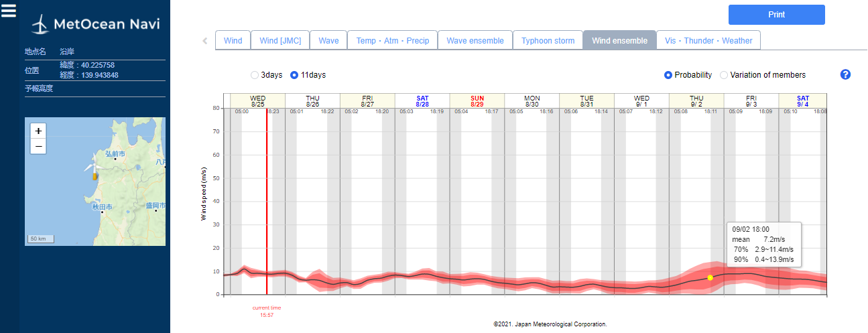The height and width of the screenshot is (333, 868).
Task: Open the Typhoon storm tab
Action: pyautogui.click(x=548, y=40)
